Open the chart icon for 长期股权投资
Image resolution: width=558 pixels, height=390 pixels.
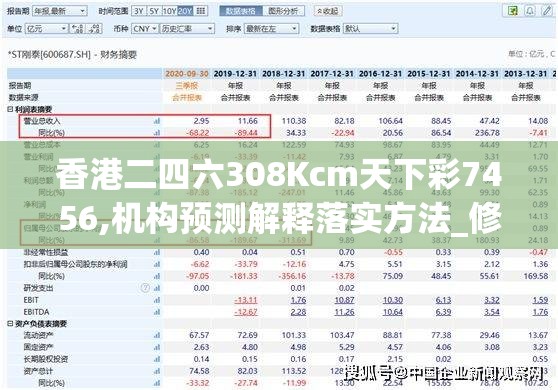point(156,359)
